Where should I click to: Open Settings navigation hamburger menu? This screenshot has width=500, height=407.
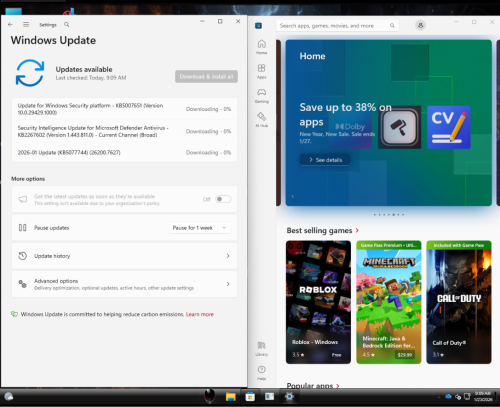26,24
